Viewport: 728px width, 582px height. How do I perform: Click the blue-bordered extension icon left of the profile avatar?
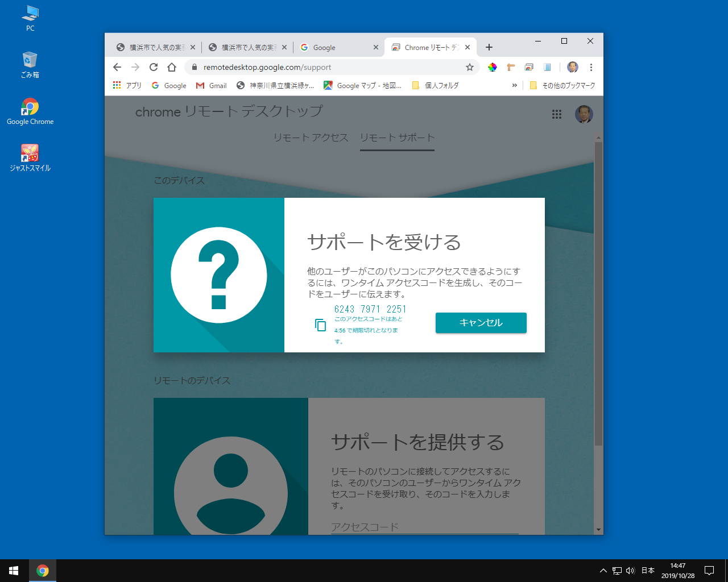click(547, 67)
